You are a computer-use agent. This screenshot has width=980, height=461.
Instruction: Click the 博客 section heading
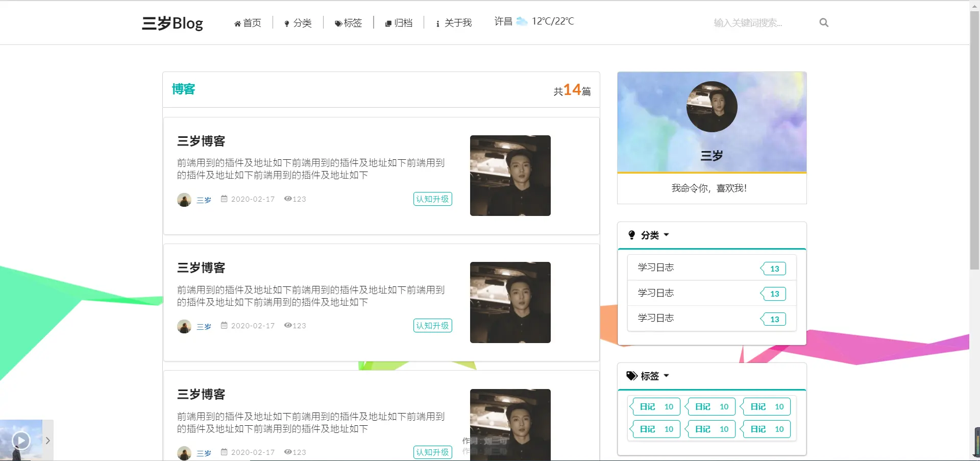pos(183,89)
